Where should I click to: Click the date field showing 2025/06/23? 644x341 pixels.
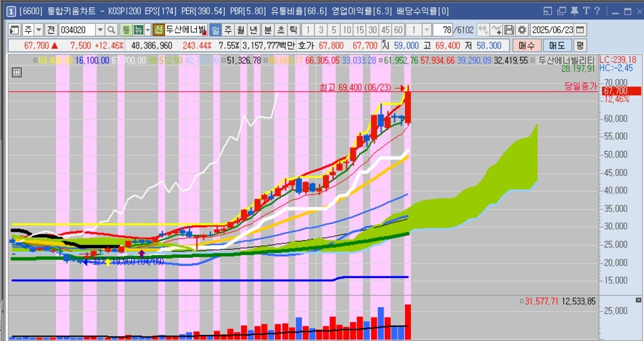[x=552, y=30]
